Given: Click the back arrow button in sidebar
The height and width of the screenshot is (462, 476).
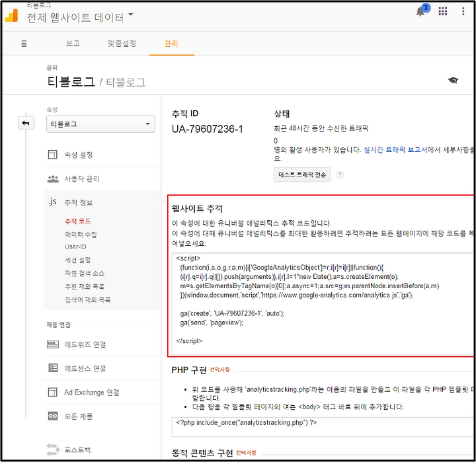Looking at the screenshot, I should click(26, 123).
